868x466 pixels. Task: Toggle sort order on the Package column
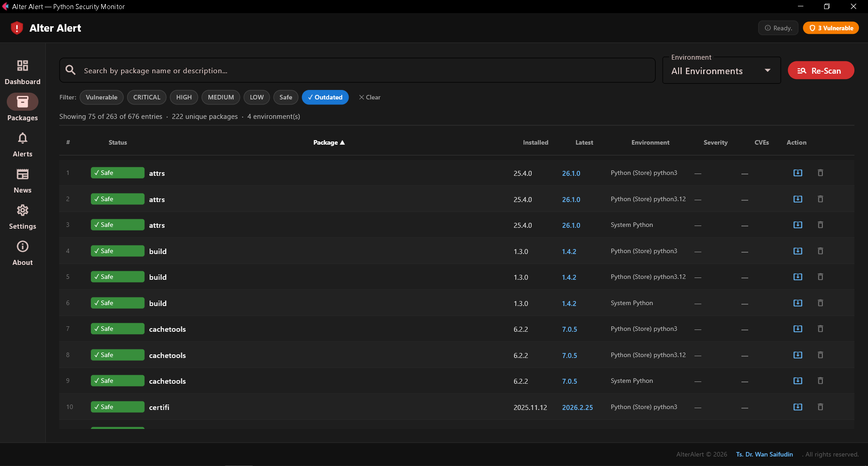coord(329,142)
